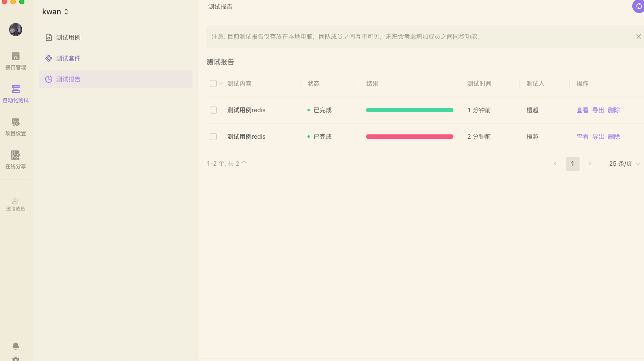
Task: Check the row tested 1 分钟前
Action: click(213, 110)
